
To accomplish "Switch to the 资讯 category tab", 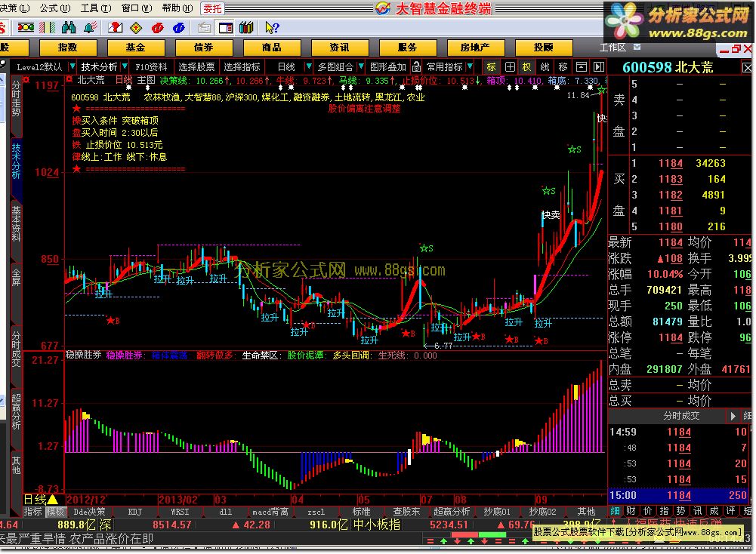I will point(340,48).
